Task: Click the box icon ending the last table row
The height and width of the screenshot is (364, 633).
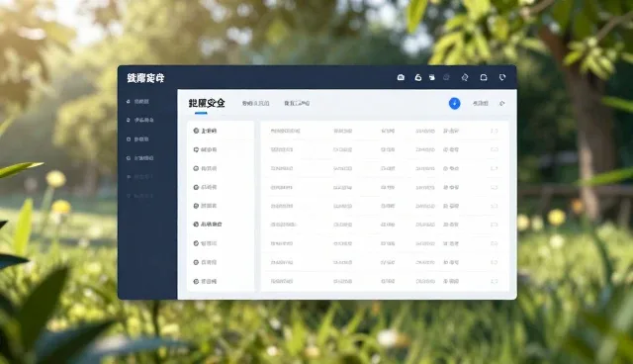Action: click(495, 281)
